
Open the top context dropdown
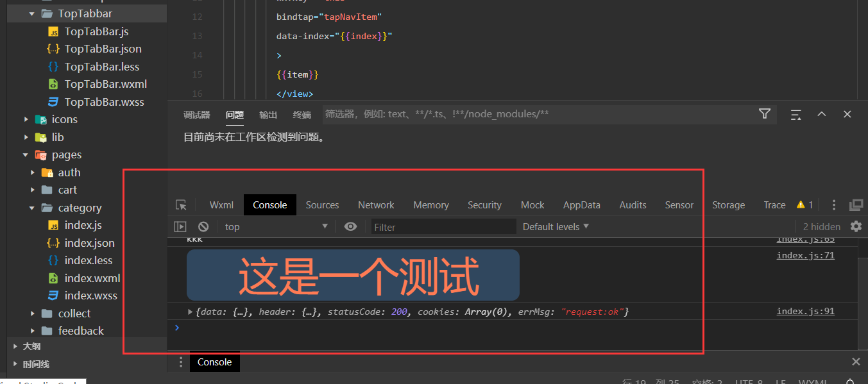click(276, 226)
